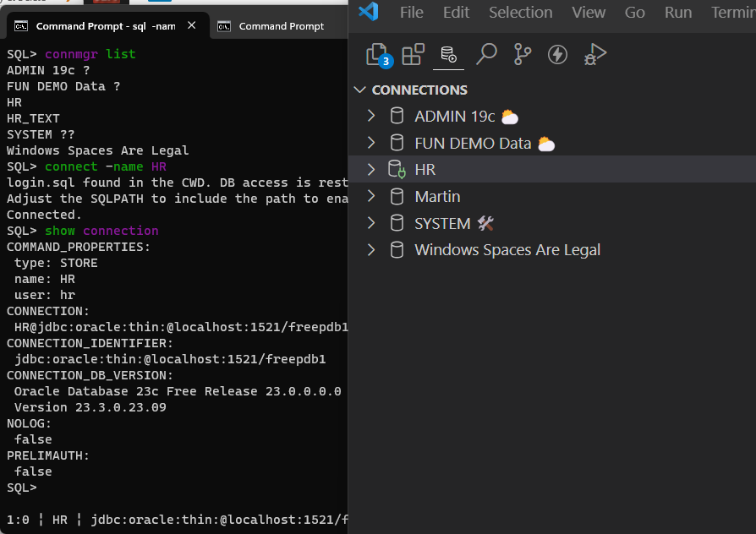The width and height of the screenshot is (756, 534).
Task: Select the ADMIN 19c connection label
Action: [455, 116]
